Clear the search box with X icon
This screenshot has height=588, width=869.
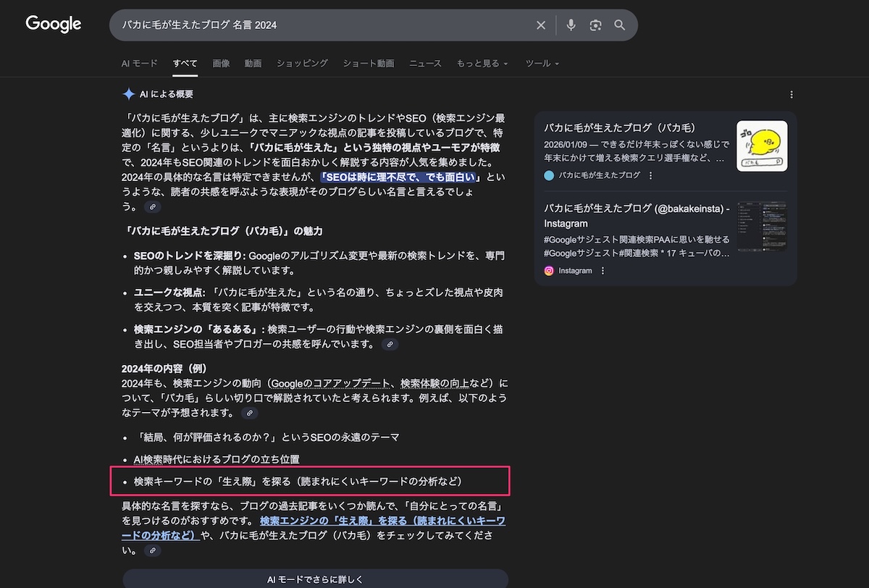541,25
